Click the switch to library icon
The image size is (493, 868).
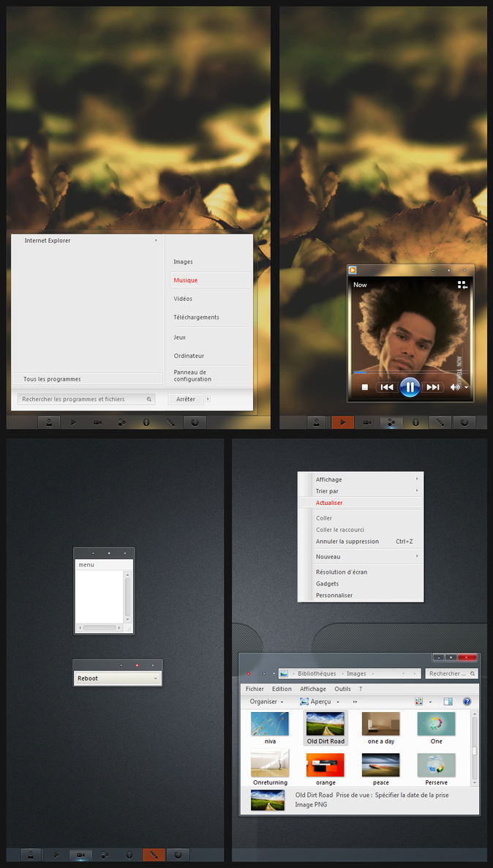point(462,285)
